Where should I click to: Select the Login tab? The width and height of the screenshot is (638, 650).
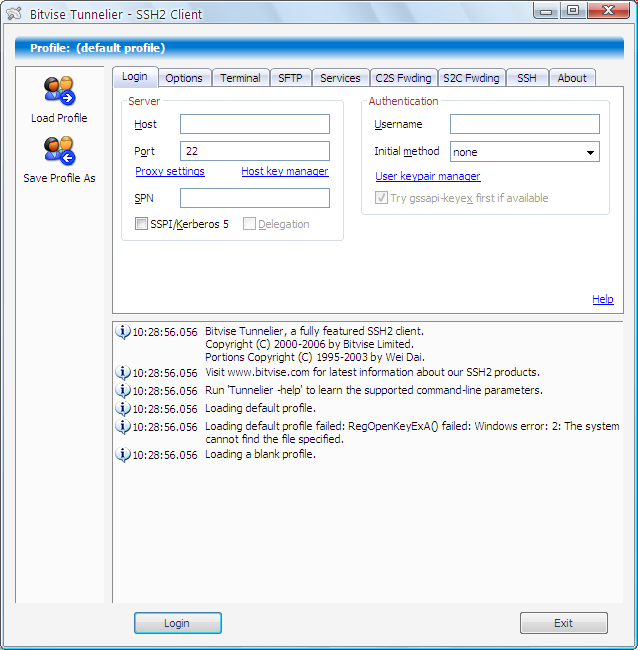pyautogui.click(x=135, y=77)
